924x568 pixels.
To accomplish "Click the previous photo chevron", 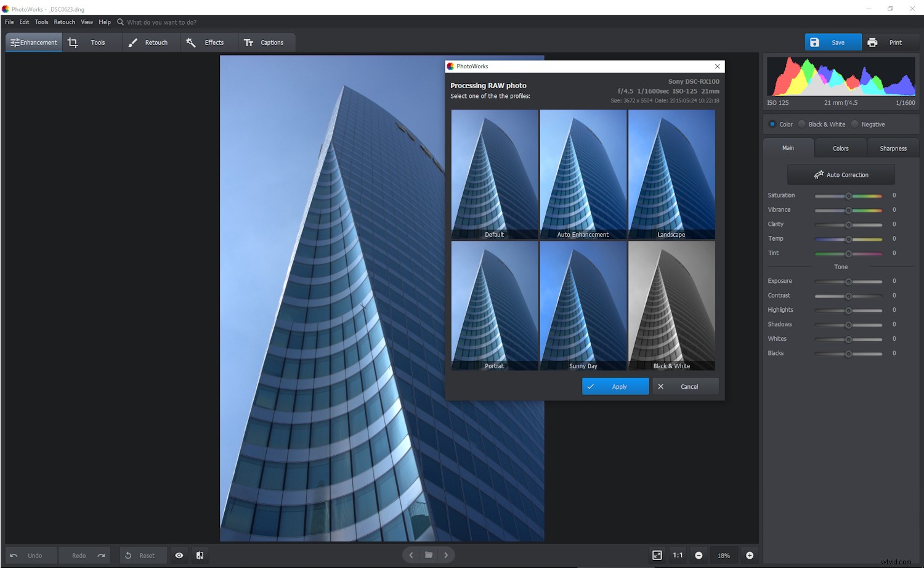I will coord(411,555).
